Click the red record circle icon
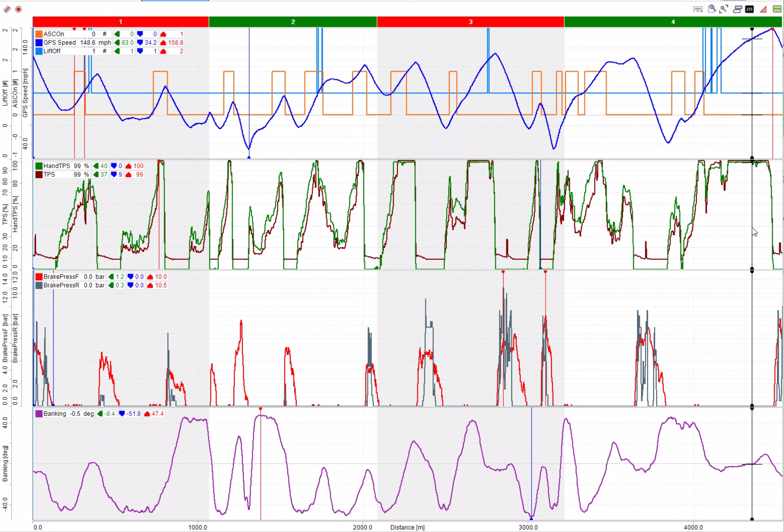 (18, 9)
